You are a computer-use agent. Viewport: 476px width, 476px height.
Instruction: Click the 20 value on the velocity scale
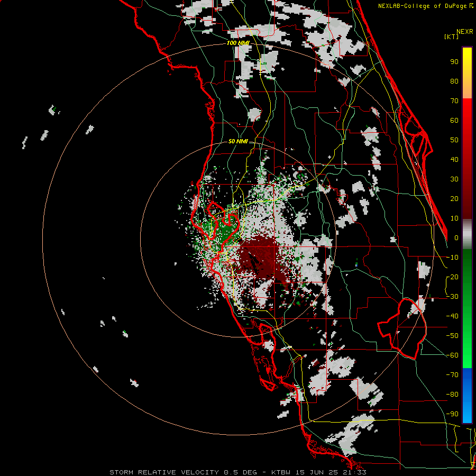454,199
